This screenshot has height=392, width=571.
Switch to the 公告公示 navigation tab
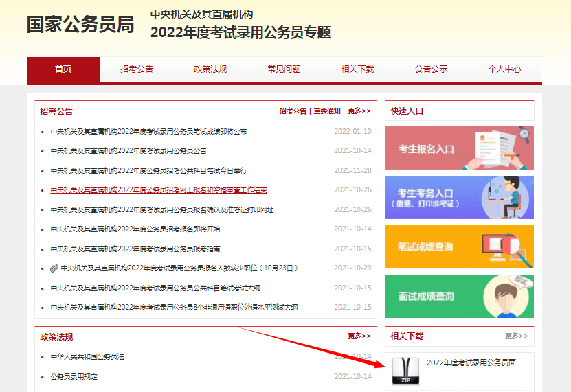pyautogui.click(x=431, y=69)
